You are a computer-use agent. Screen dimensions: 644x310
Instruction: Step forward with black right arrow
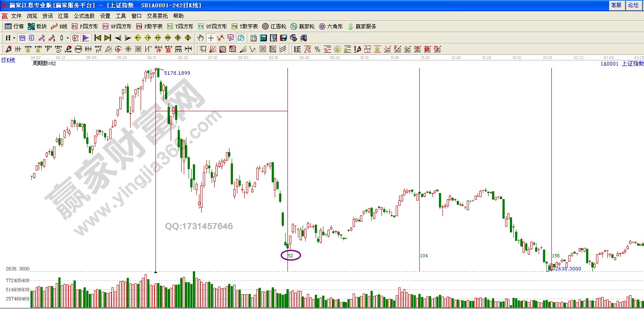point(128,38)
